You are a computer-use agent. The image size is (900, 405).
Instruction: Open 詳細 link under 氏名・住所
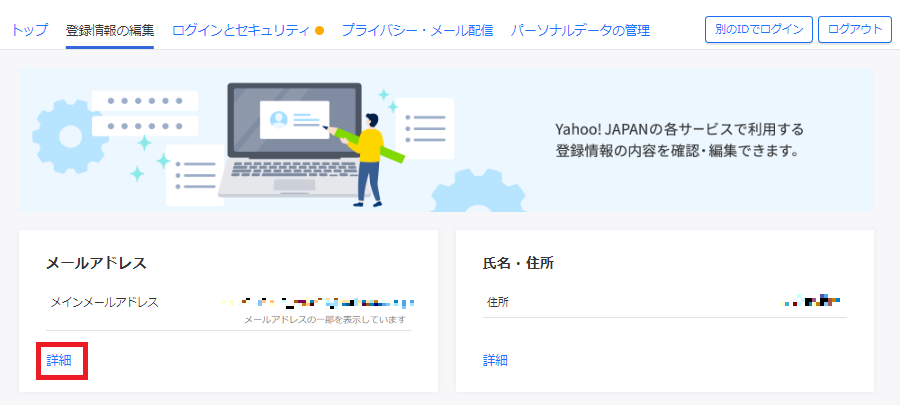click(x=495, y=360)
